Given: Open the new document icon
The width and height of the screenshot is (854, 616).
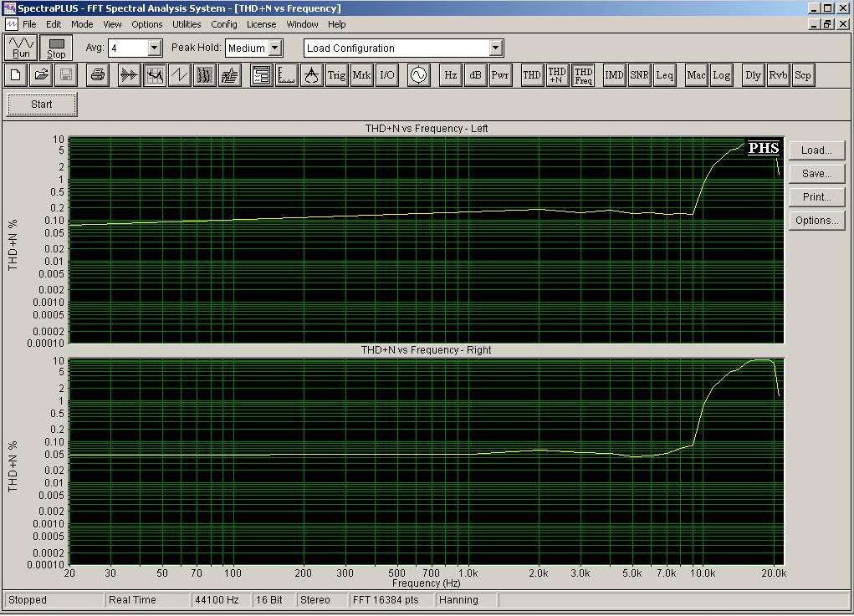Looking at the screenshot, I should point(17,75).
